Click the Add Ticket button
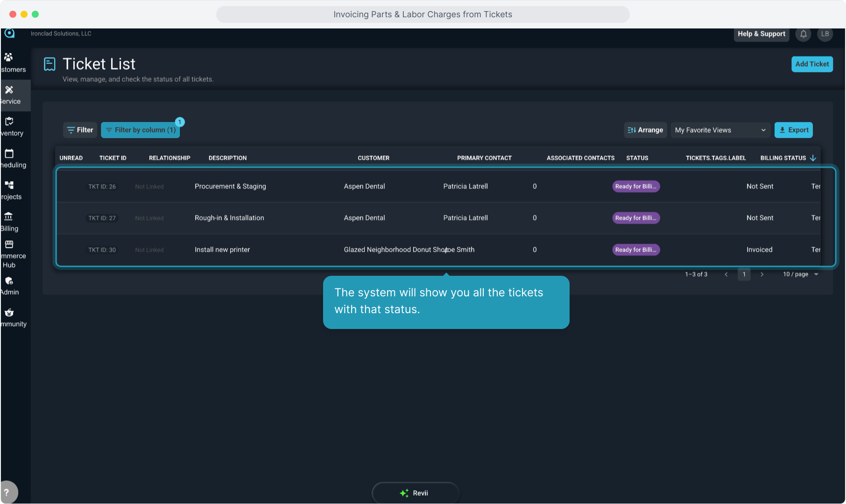This screenshot has width=846, height=504. (x=812, y=64)
